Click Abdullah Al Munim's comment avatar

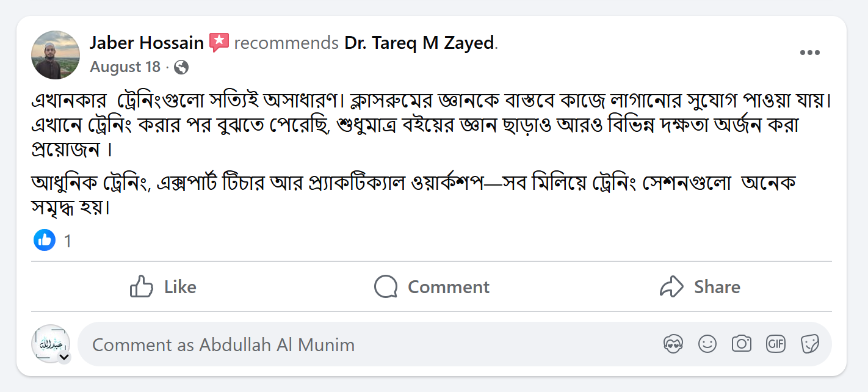51,342
